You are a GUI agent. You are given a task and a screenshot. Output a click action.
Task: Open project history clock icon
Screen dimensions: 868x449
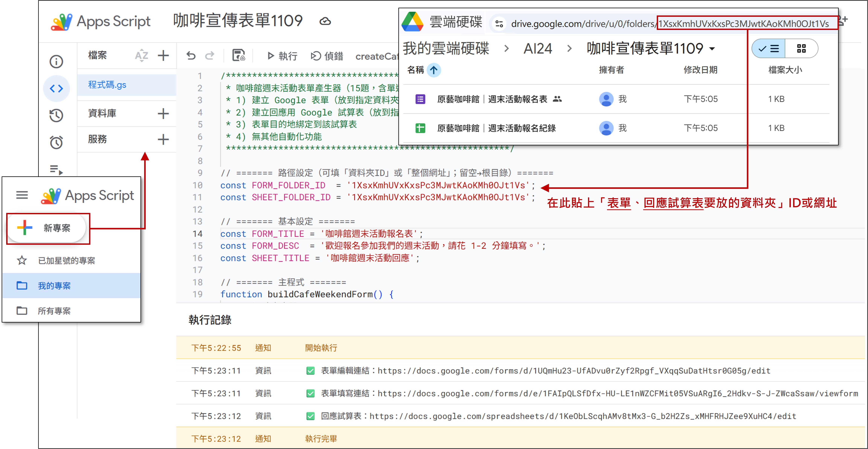point(56,116)
